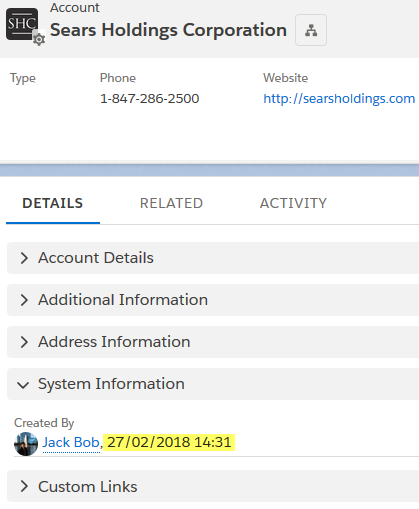
Task: Click the Created By field label
Action: point(44,423)
